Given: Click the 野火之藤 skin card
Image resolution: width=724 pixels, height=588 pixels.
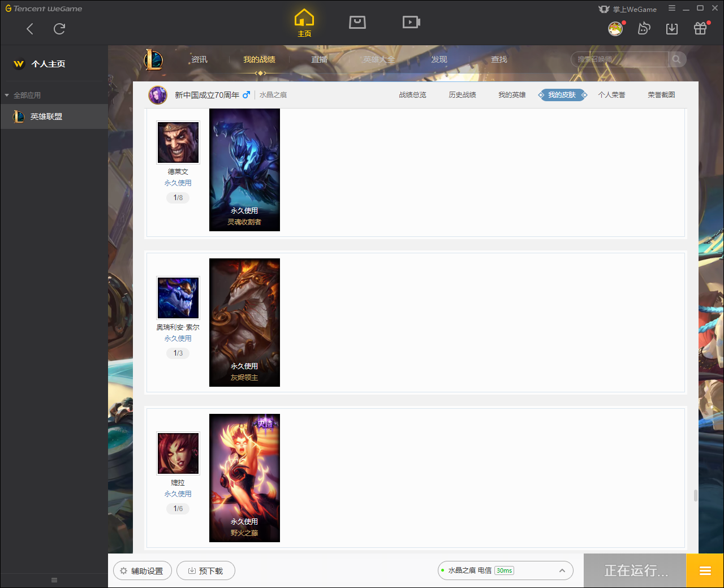Looking at the screenshot, I should tap(244, 478).
